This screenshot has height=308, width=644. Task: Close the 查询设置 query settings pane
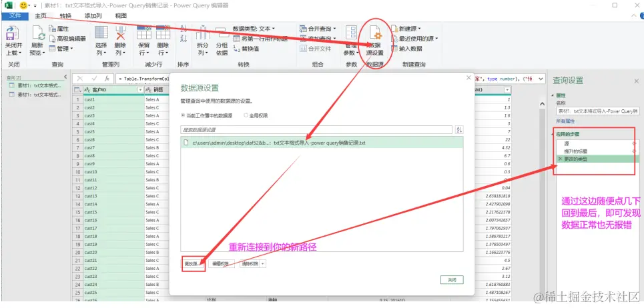(x=636, y=81)
